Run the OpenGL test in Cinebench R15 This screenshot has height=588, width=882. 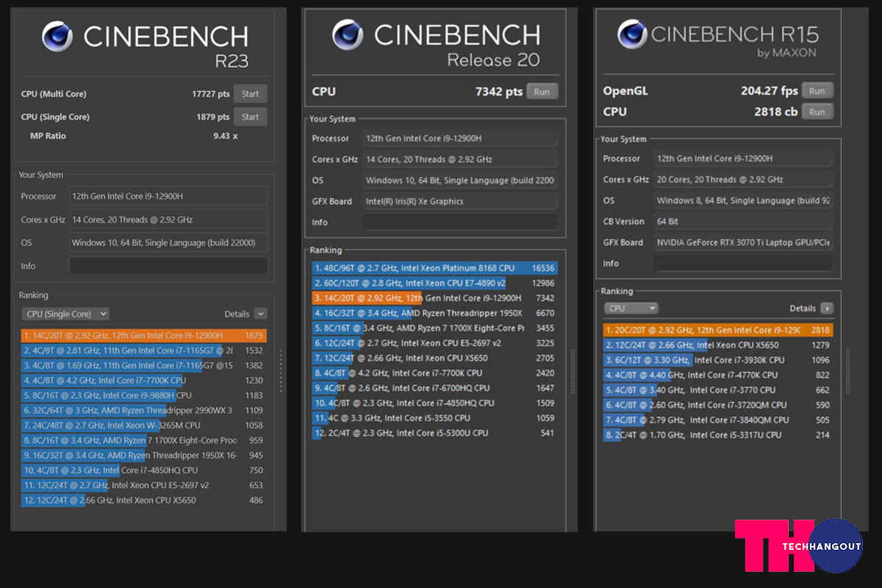817,91
